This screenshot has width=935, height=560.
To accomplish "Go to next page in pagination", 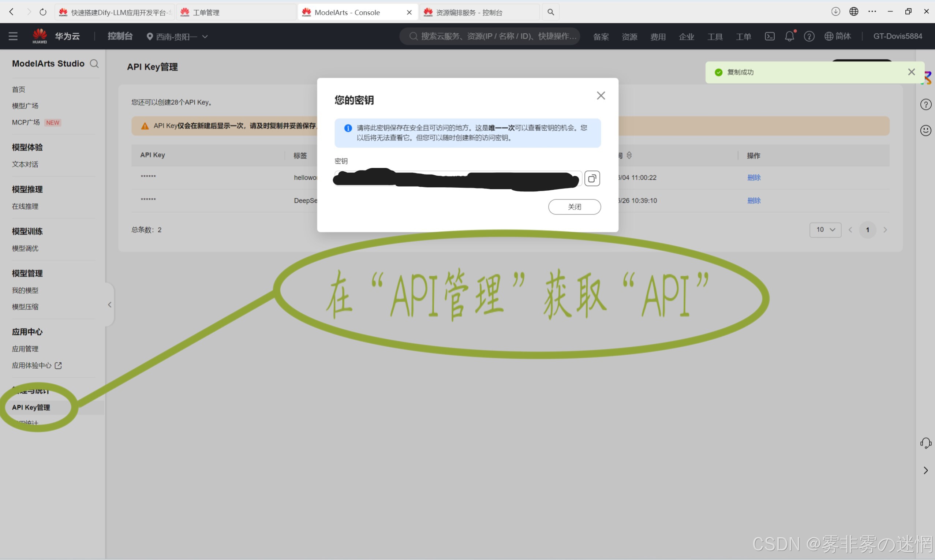I will click(x=885, y=230).
